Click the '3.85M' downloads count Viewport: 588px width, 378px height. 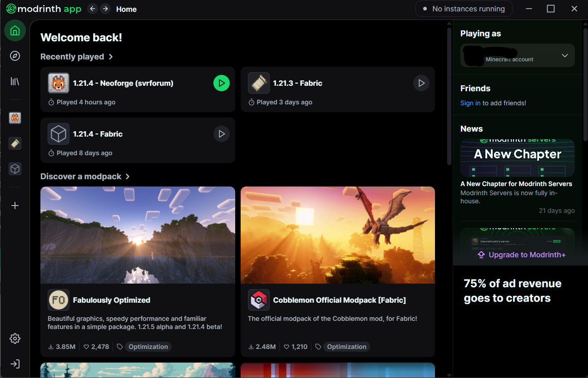pos(65,347)
